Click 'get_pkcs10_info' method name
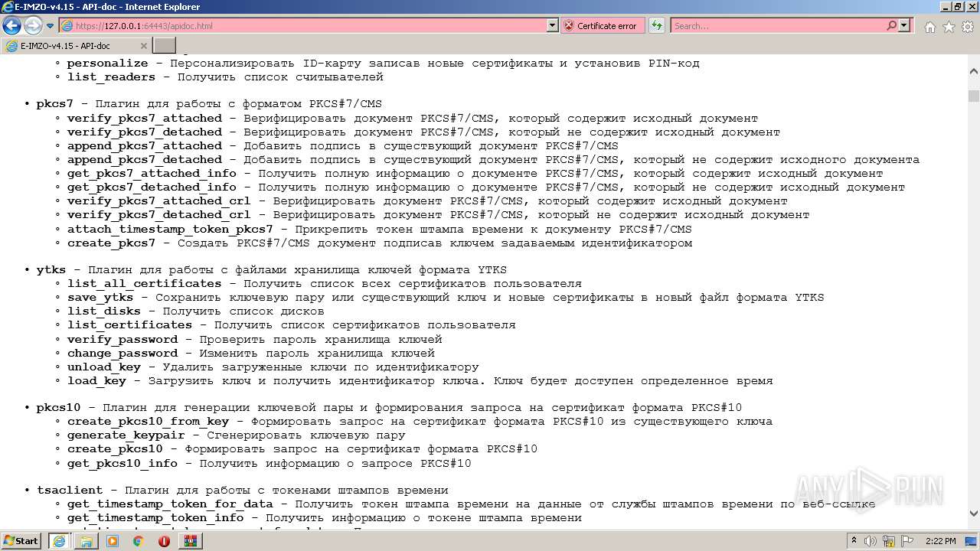This screenshot has height=551, width=980. point(122,463)
